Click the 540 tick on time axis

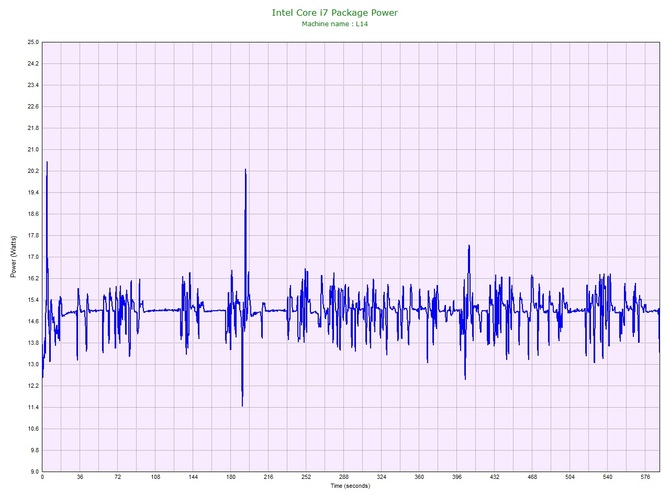[x=608, y=477]
